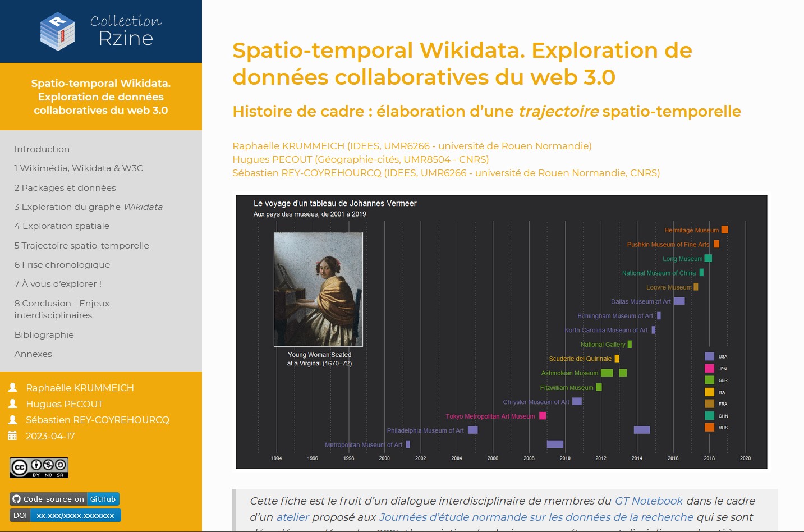This screenshot has width=804, height=532.
Task: Open the Introduction section in sidebar
Action: coord(42,149)
